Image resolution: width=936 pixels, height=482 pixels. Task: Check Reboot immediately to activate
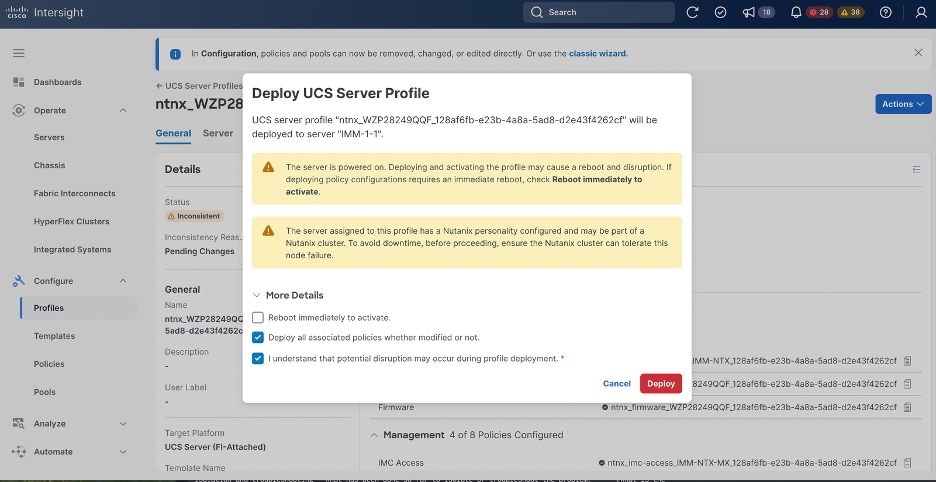pos(258,318)
